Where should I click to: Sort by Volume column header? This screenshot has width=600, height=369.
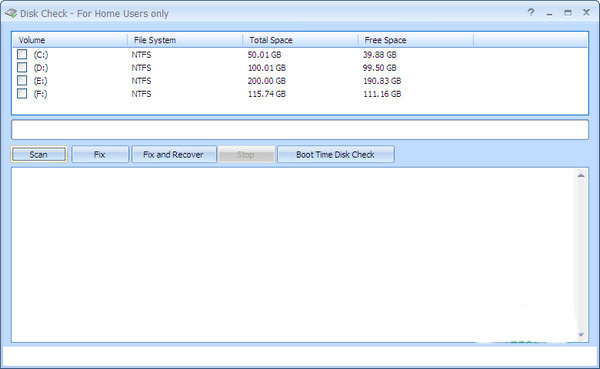click(x=70, y=40)
